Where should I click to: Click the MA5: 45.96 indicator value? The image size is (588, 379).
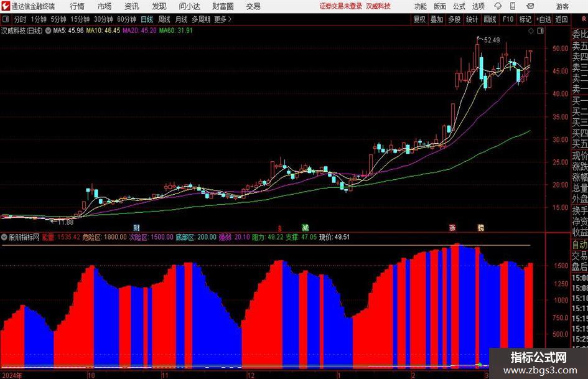pyautogui.click(x=68, y=30)
